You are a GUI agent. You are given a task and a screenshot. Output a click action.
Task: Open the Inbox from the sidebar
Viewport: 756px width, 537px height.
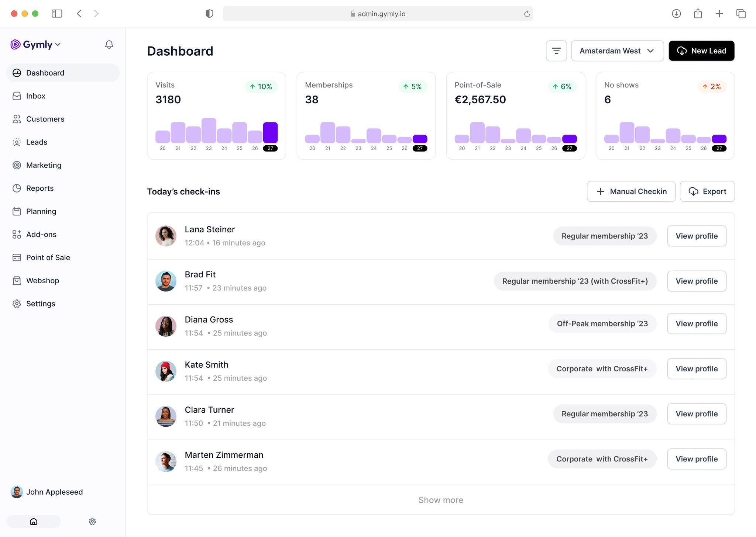coord(35,96)
